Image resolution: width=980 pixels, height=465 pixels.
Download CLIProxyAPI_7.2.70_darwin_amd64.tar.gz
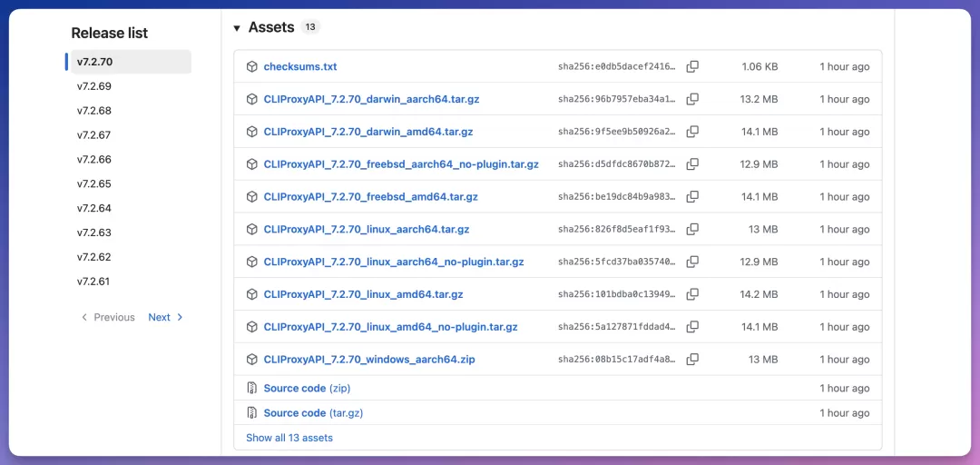tap(368, 132)
